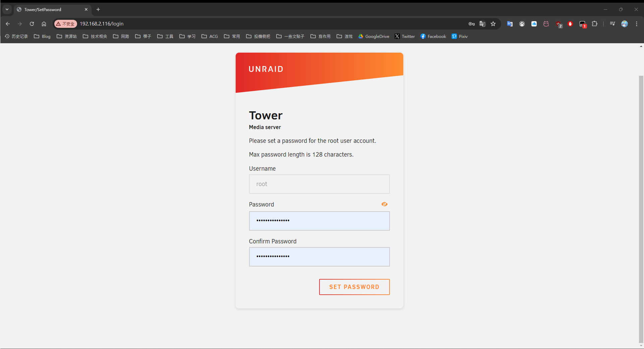Viewport: 644px width, 349px height.
Task: Click the UNRAID logo in the banner
Action: pyautogui.click(x=266, y=69)
